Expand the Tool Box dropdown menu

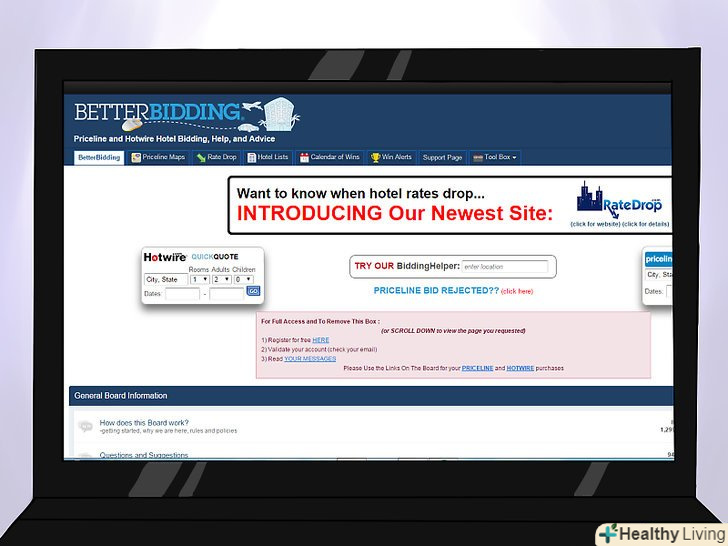495,157
